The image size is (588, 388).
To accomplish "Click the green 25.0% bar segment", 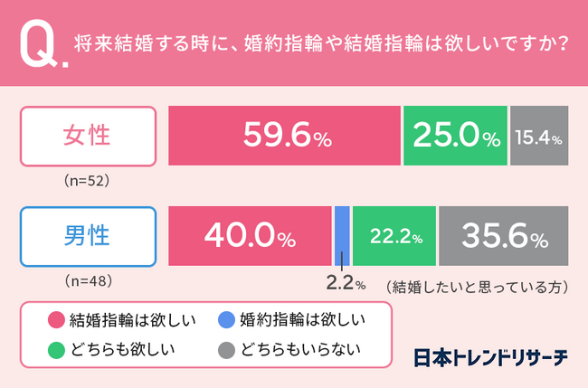I will pyautogui.click(x=455, y=137).
